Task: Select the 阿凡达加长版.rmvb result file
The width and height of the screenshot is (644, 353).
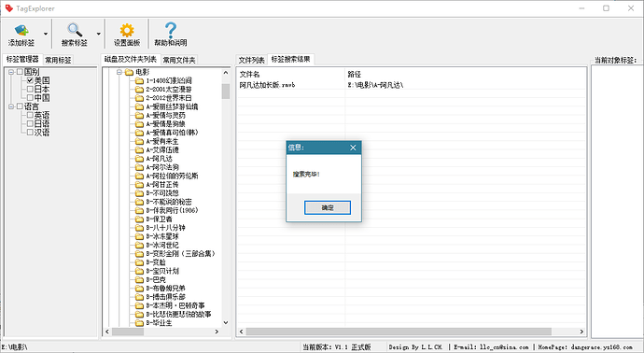Action: [x=267, y=85]
